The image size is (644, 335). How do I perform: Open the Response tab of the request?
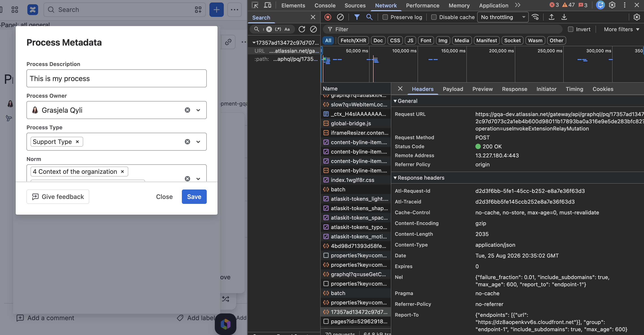tap(514, 89)
